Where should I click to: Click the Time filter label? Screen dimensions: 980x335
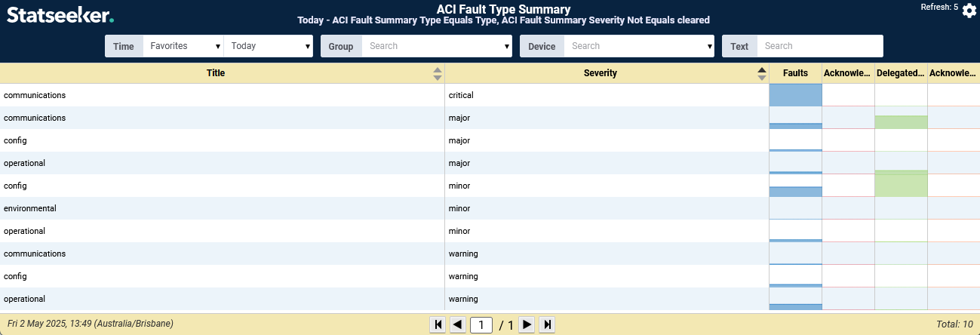pyautogui.click(x=124, y=46)
